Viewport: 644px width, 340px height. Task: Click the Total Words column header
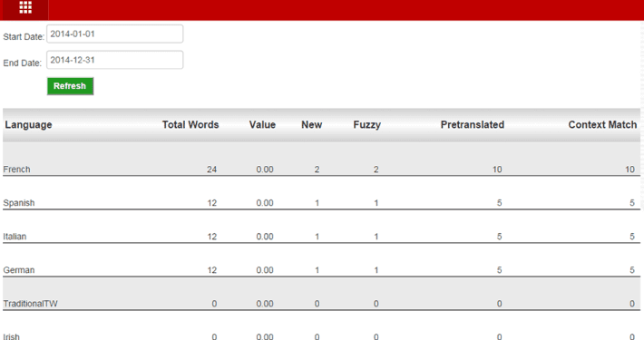pyautogui.click(x=190, y=125)
